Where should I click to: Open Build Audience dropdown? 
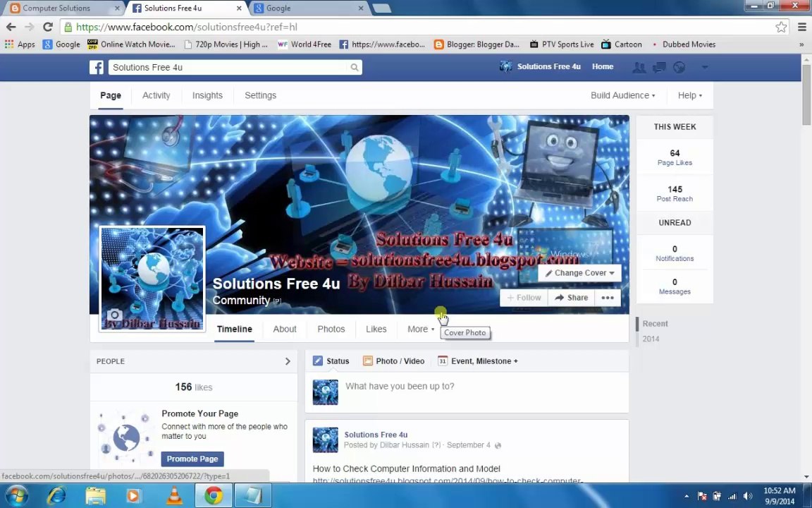click(622, 95)
